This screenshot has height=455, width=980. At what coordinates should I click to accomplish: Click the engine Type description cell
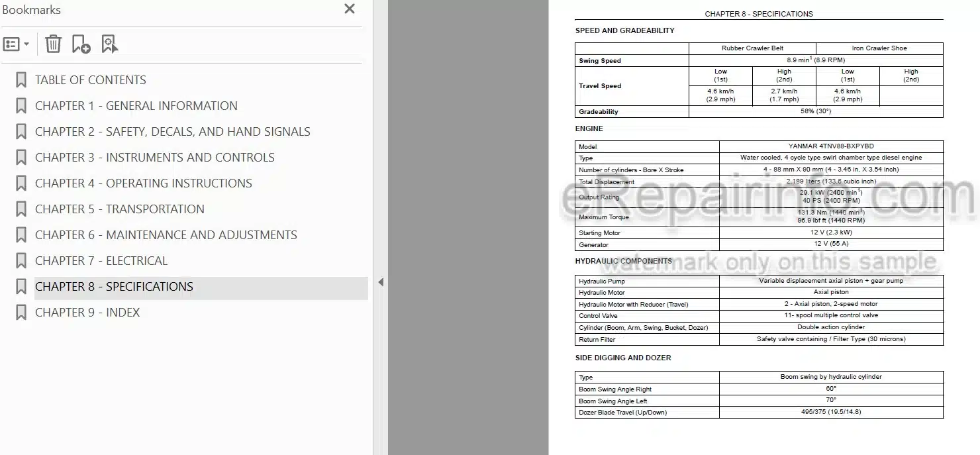(x=831, y=158)
